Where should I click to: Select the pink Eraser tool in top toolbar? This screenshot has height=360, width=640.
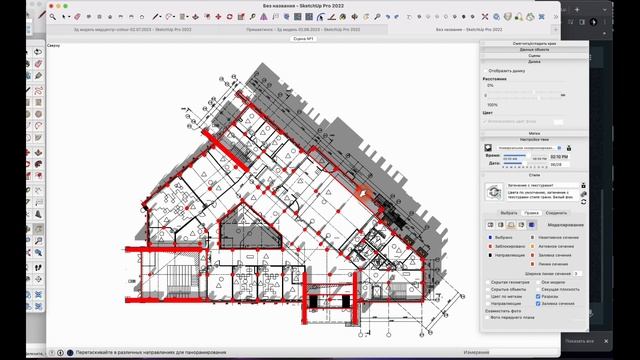(77, 17)
